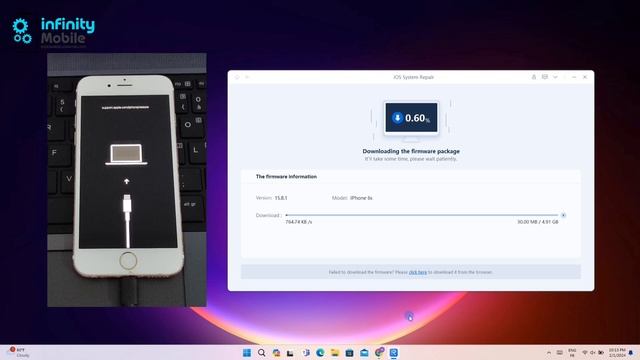Open Microsoft Teams from the taskbar
The width and height of the screenshot is (640, 360).
coord(306,353)
